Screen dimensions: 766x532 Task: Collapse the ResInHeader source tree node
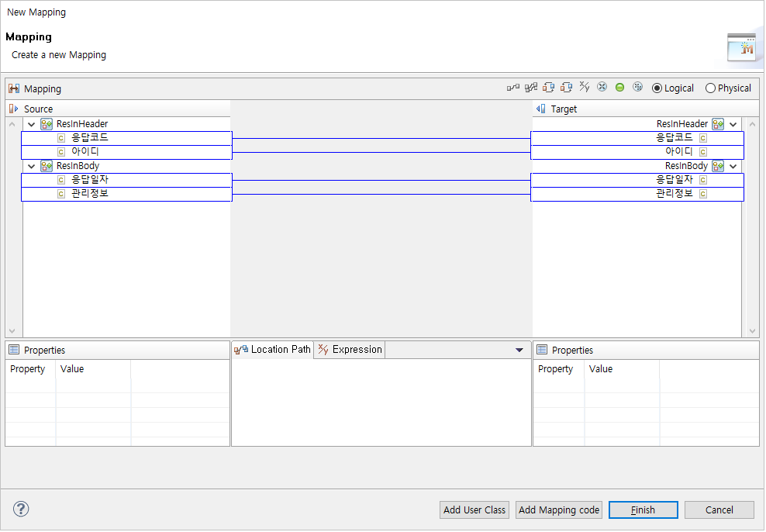point(31,123)
